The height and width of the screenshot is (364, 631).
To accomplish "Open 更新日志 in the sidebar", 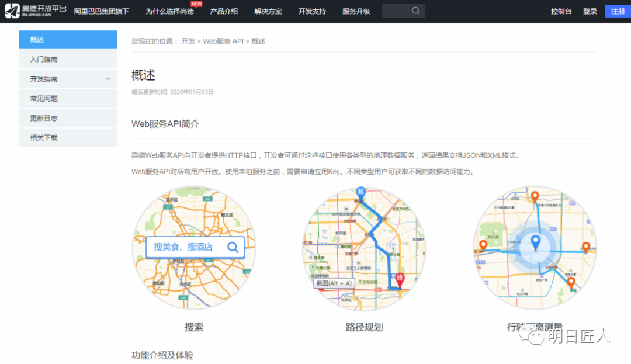I will 68,118.
